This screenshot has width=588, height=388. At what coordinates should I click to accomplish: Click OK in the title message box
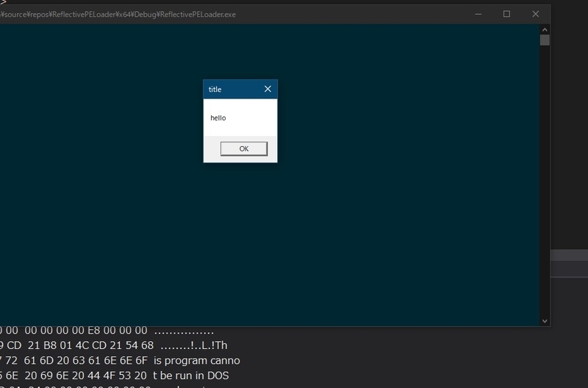point(244,148)
